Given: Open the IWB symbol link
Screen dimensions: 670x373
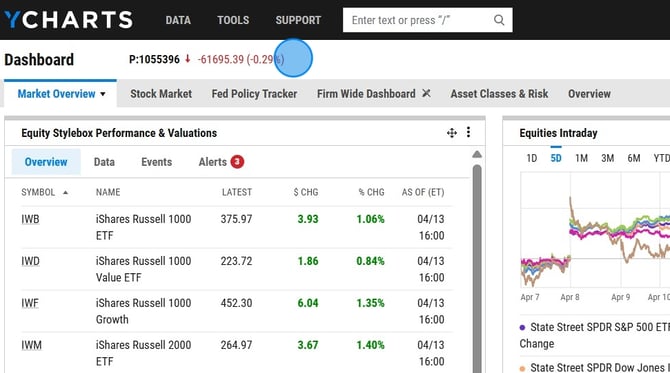Looking at the screenshot, I should click(30, 219).
